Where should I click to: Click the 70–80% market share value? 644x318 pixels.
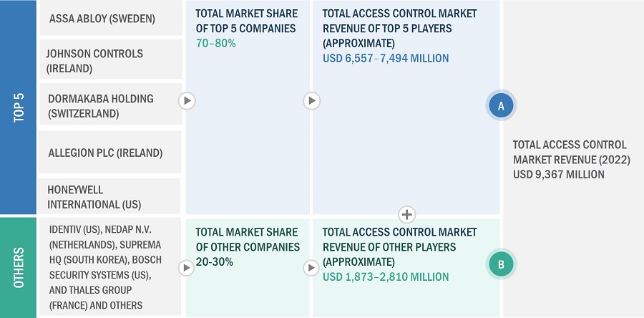[215, 43]
